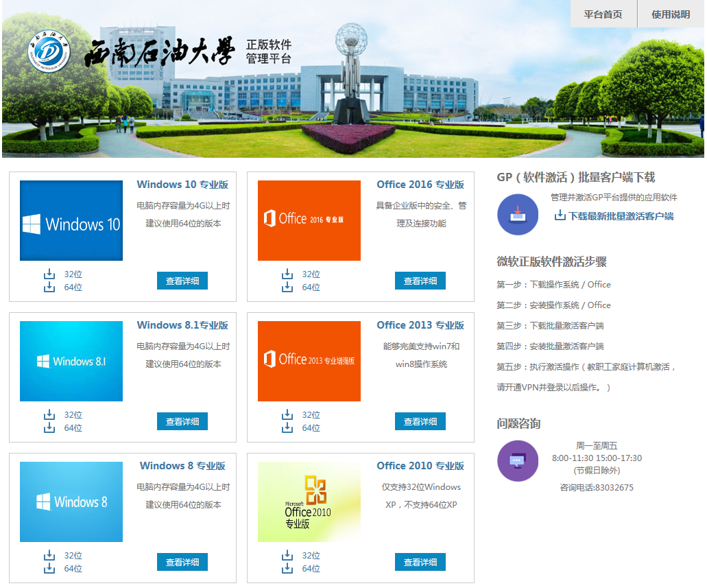This screenshot has width=707, height=588.
Task: View details for Windows 10 专业版
Action: click(182, 281)
